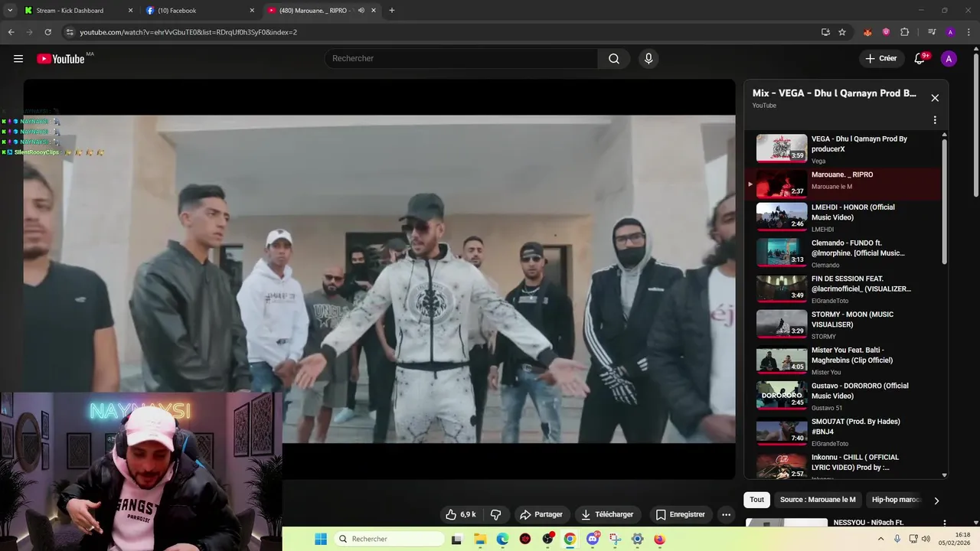Image resolution: width=980 pixels, height=551 pixels.
Task: Click the playlist scrollbar thumb
Action: pos(944,201)
